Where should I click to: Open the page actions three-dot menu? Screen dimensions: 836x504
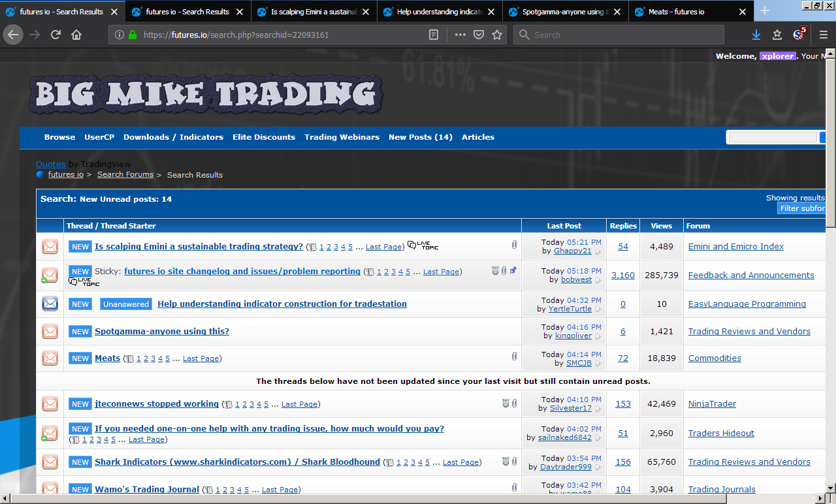[460, 35]
